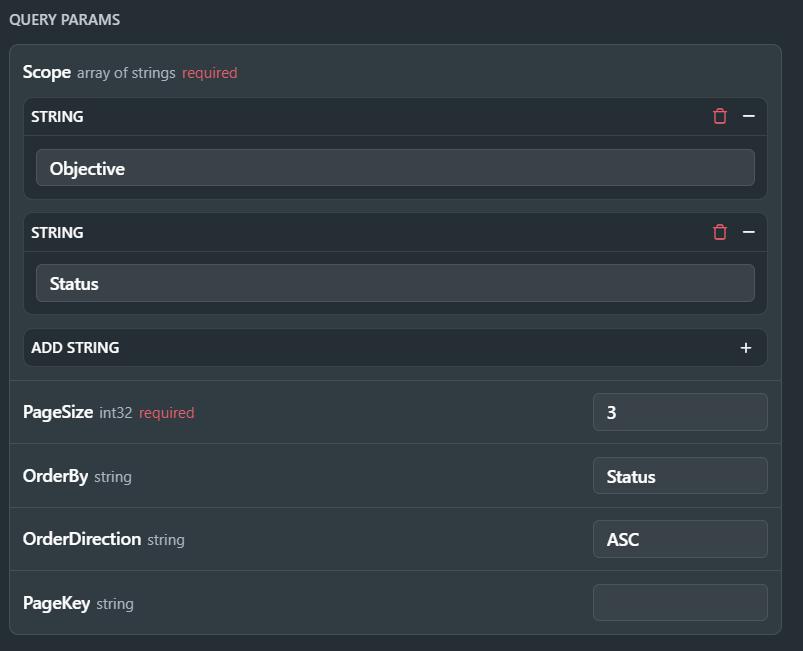Edit the Status scope string field
This screenshot has width=803, height=651.
395,283
